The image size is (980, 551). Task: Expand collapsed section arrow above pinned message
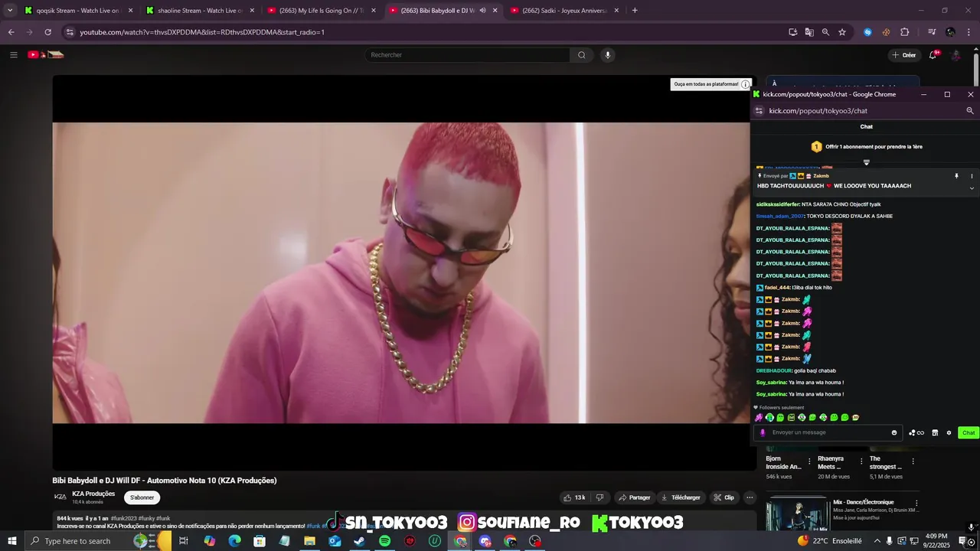click(867, 162)
